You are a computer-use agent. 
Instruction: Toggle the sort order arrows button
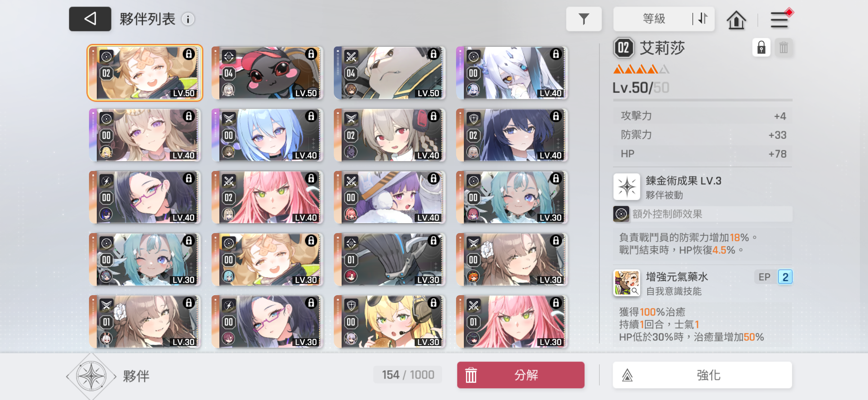click(x=703, y=19)
